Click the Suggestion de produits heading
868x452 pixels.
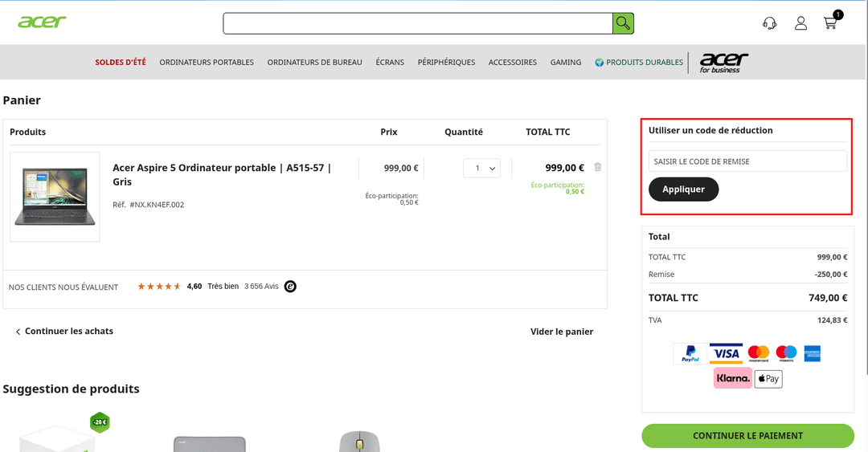point(71,389)
